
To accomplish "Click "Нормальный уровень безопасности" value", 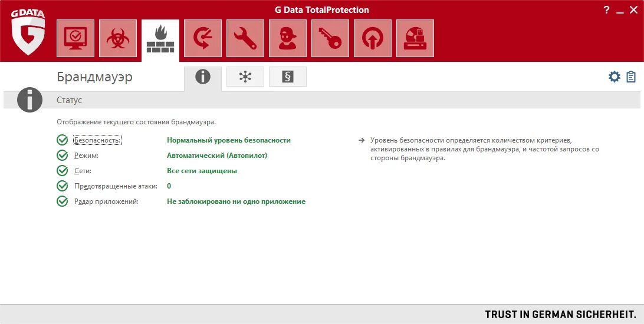I will 229,140.
